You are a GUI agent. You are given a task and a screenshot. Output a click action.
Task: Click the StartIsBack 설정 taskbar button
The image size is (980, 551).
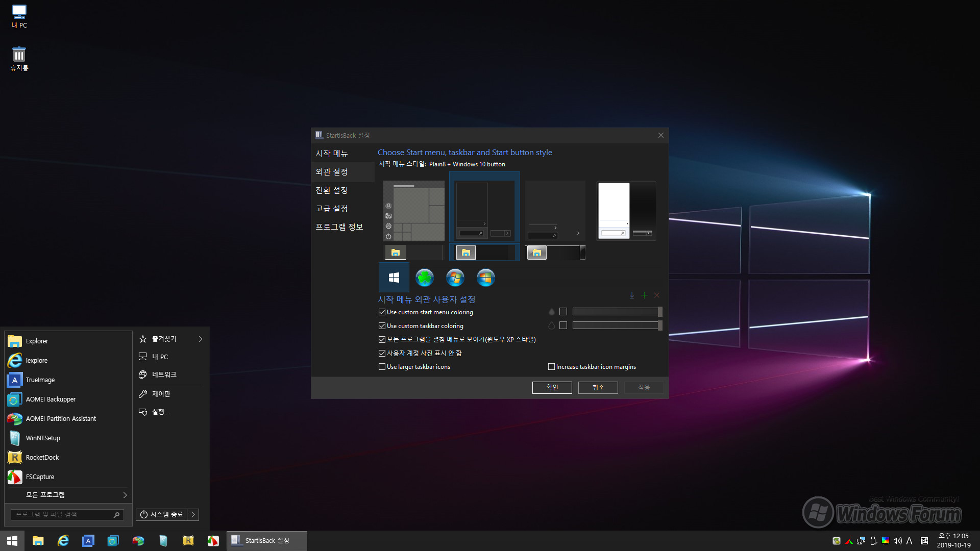[x=267, y=541]
